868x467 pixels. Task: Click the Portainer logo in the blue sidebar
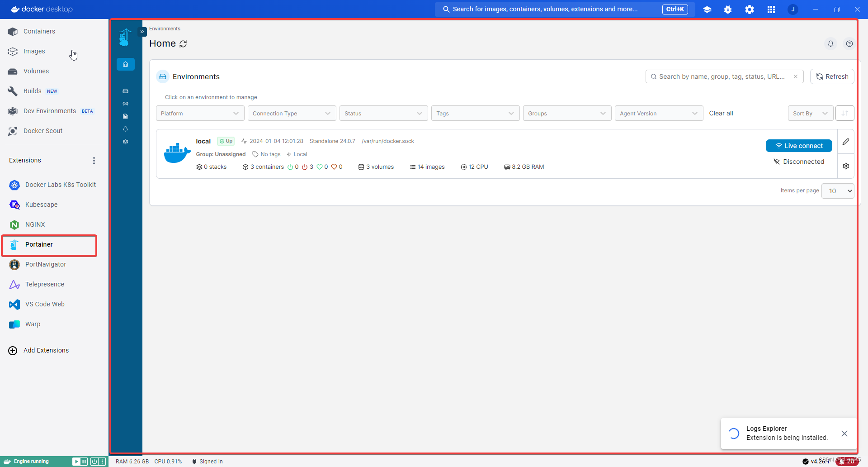[125, 37]
